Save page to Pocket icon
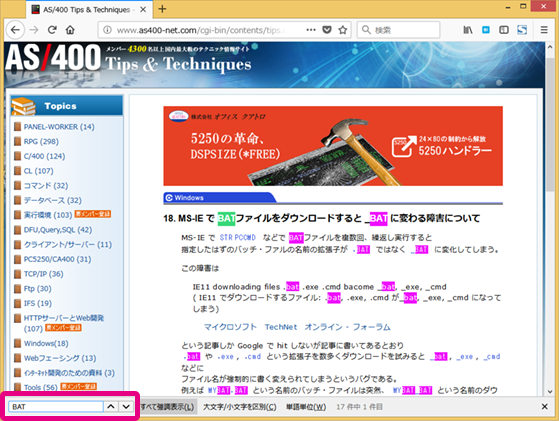Image resolution: width=559 pixels, height=421 pixels. point(327,30)
